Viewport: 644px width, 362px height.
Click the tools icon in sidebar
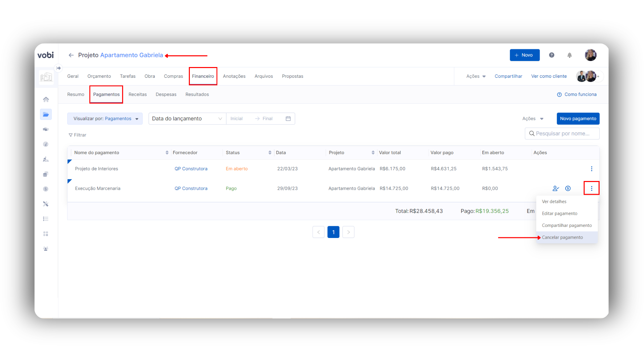(x=46, y=204)
